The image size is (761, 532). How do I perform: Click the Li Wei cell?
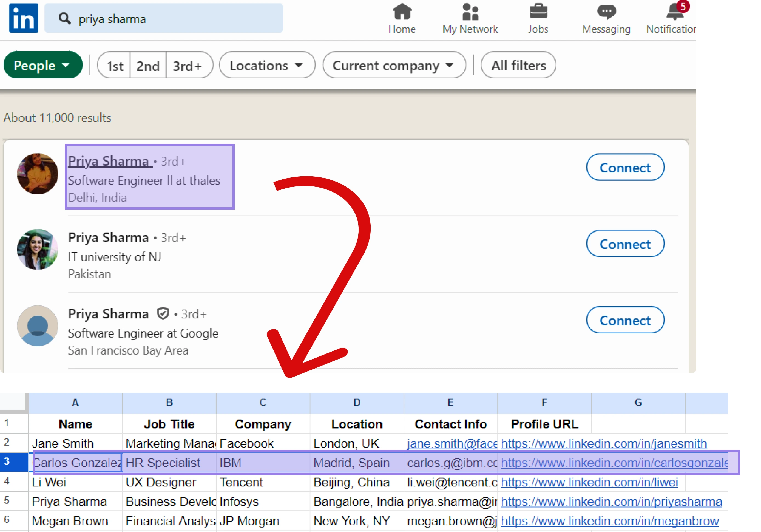tap(76, 482)
